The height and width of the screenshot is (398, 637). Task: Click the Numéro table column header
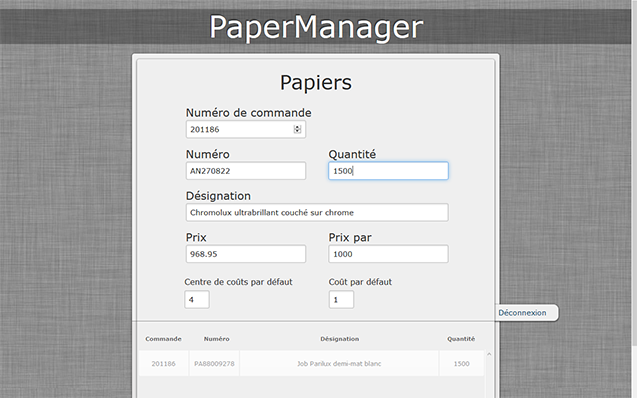217,339
